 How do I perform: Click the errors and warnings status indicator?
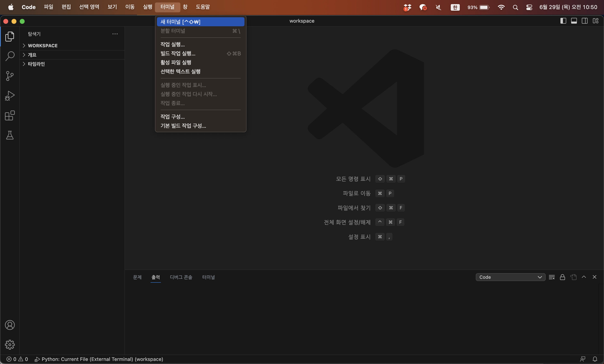(17, 359)
